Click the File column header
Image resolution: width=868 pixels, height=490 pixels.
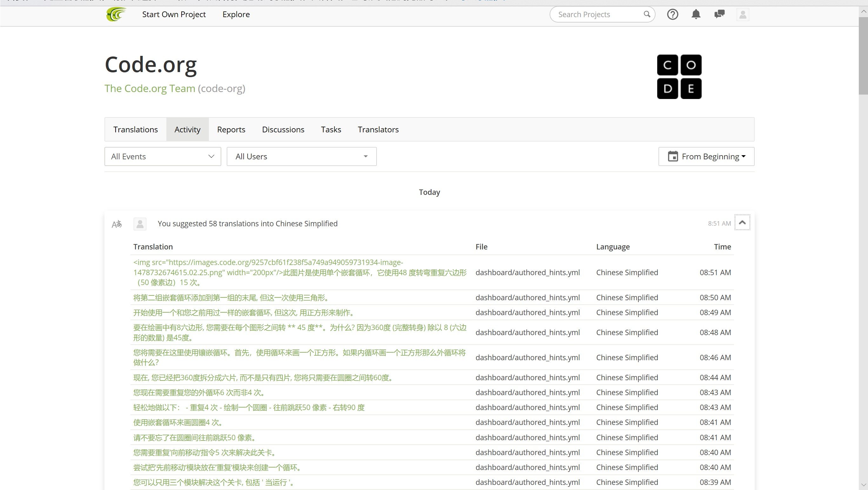(x=481, y=247)
